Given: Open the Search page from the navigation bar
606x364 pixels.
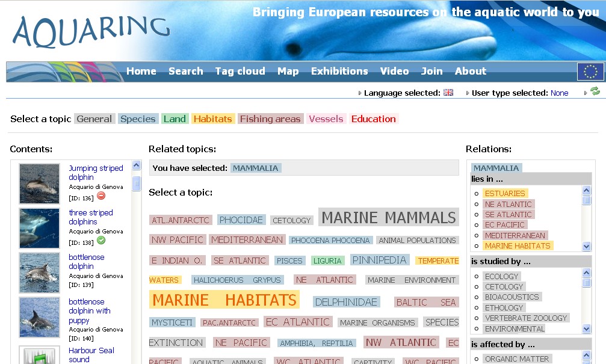Looking at the screenshot, I should pos(186,71).
